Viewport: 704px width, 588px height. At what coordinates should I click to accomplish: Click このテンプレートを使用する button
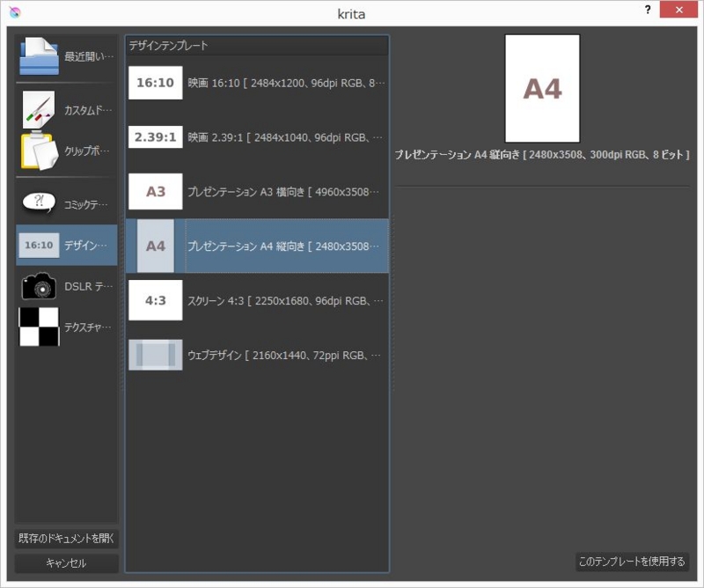(x=632, y=562)
